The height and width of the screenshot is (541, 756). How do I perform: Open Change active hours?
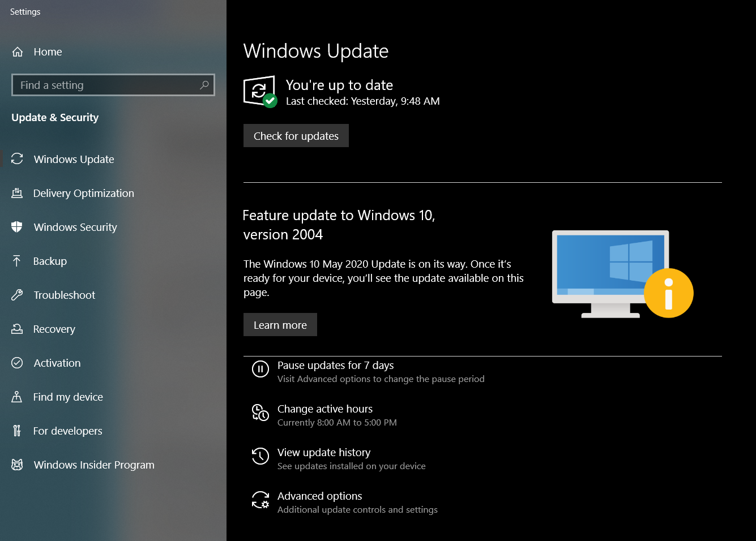pos(325,409)
